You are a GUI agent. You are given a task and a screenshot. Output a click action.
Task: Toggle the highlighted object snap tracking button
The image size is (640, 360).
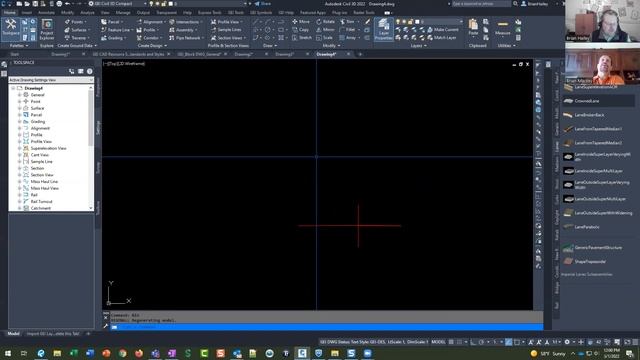509,342
